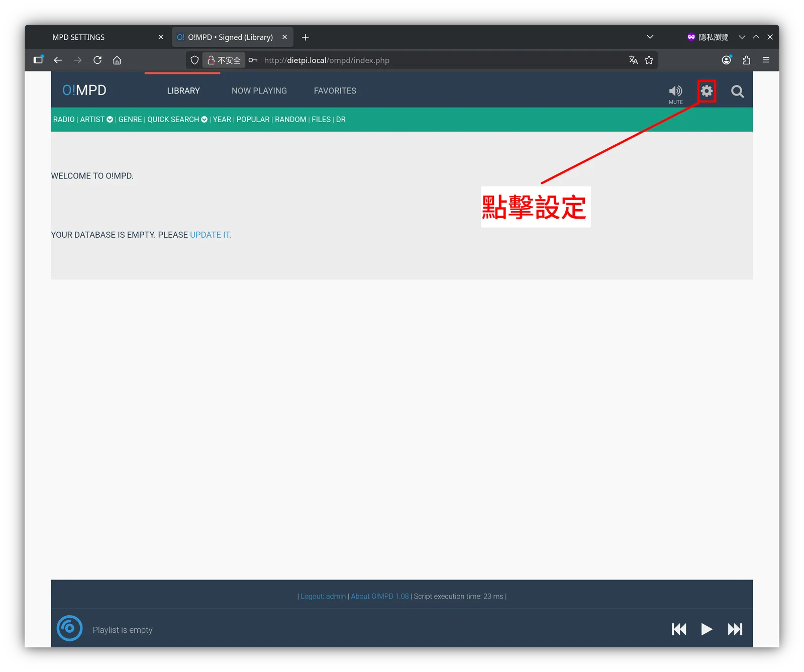Browse by YEAR

[x=222, y=120]
